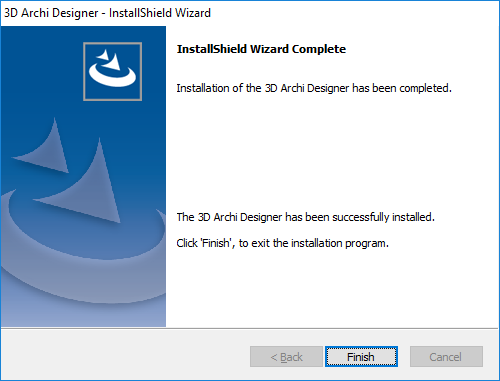Click the Finish button to exit installer
Viewport: 500px width, 381px height.
(361, 357)
